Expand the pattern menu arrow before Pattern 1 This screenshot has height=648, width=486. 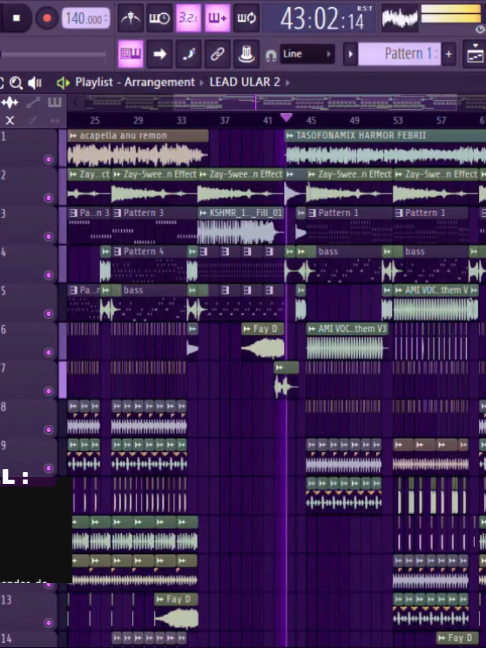click(x=350, y=54)
